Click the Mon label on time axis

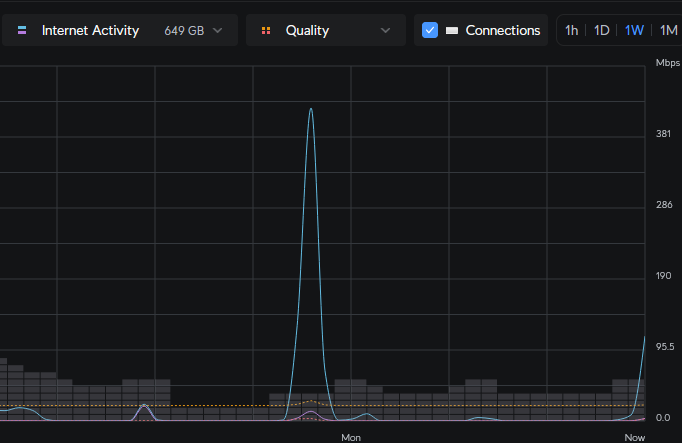click(351, 437)
